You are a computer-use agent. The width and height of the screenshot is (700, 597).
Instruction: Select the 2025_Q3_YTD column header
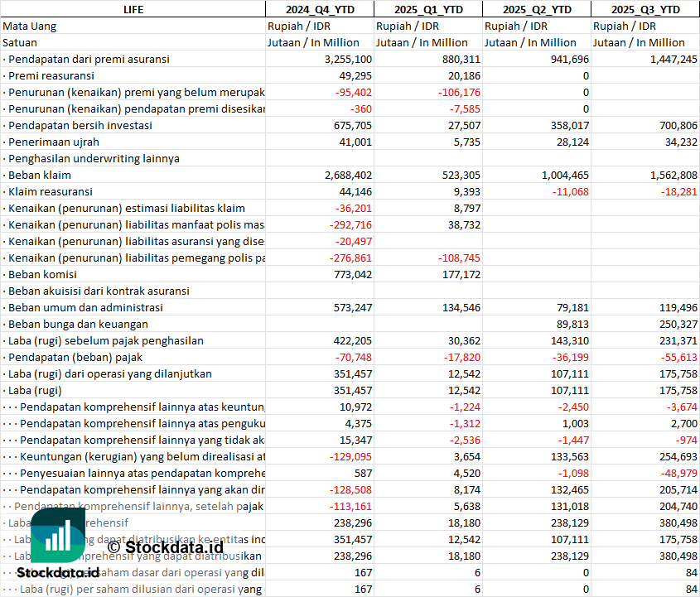point(645,9)
